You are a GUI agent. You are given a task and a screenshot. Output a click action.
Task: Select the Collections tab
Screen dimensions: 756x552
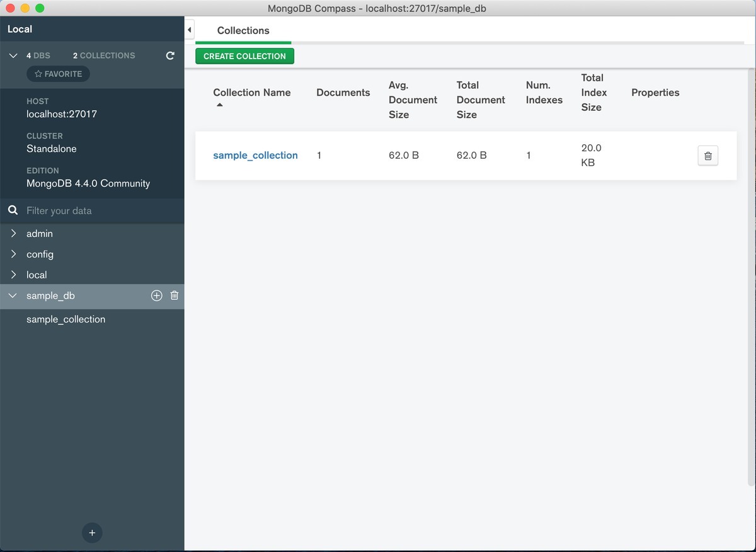243,30
